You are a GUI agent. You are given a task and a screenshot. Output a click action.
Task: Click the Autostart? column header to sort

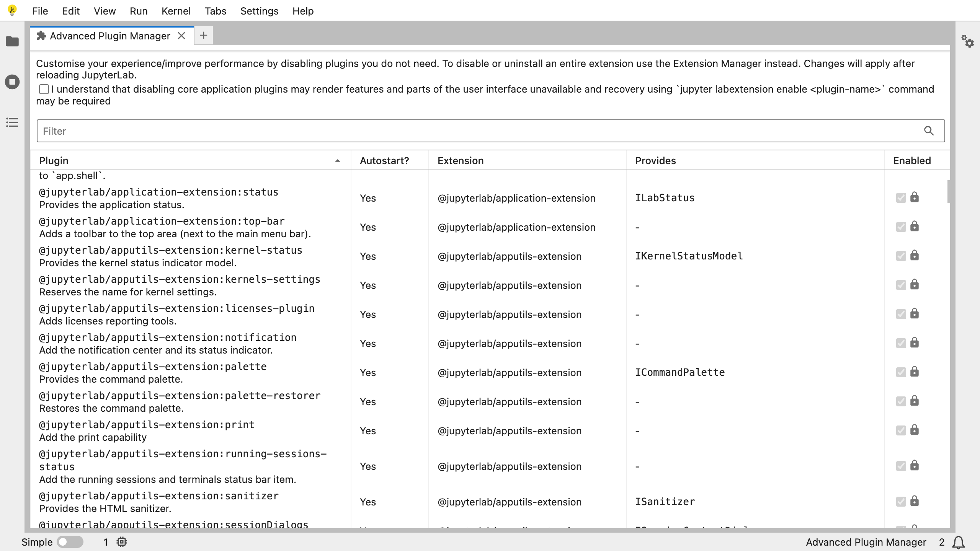[384, 160]
